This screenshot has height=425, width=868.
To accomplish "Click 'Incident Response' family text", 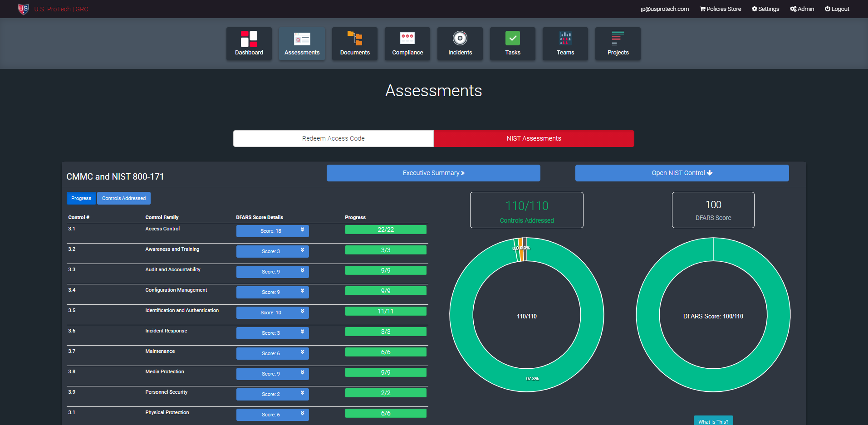I will [x=166, y=331].
